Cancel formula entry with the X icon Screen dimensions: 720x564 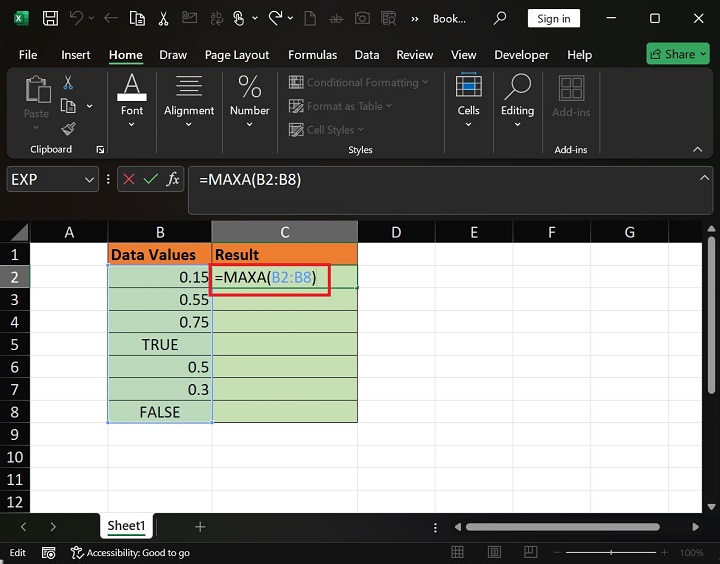tap(129, 179)
